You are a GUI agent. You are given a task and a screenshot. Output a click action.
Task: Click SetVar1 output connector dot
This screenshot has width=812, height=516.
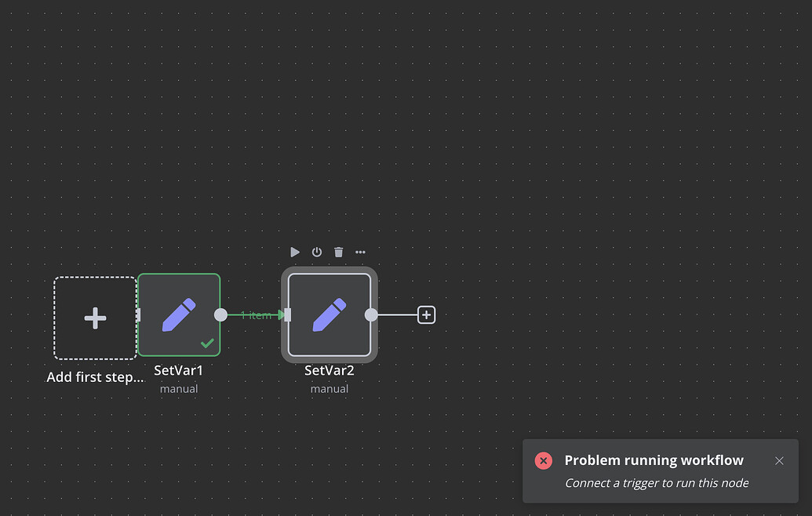(220, 314)
